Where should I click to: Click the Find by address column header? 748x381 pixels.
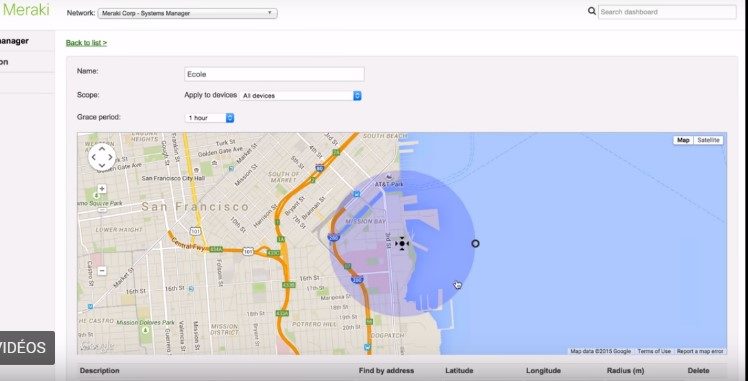(386, 371)
